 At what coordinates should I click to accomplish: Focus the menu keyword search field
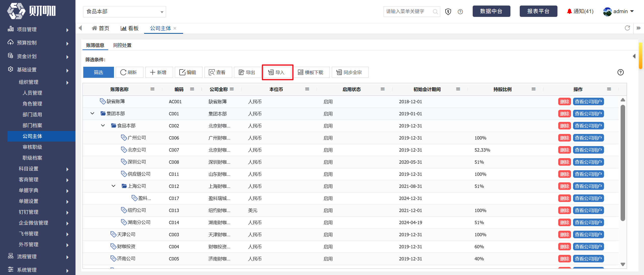409,12
